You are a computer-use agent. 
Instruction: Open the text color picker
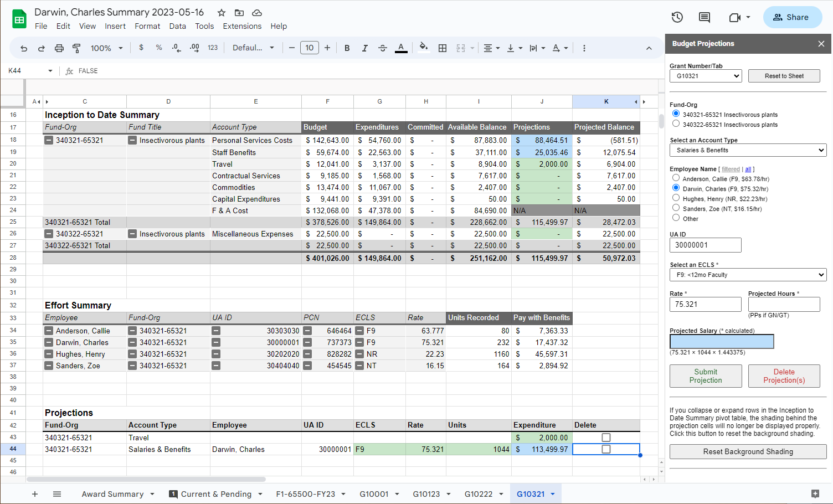401,48
